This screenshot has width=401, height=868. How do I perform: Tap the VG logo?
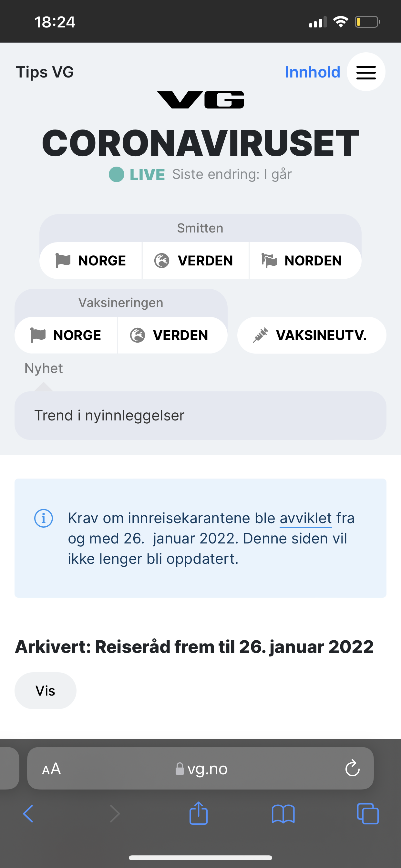click(200, 100)
